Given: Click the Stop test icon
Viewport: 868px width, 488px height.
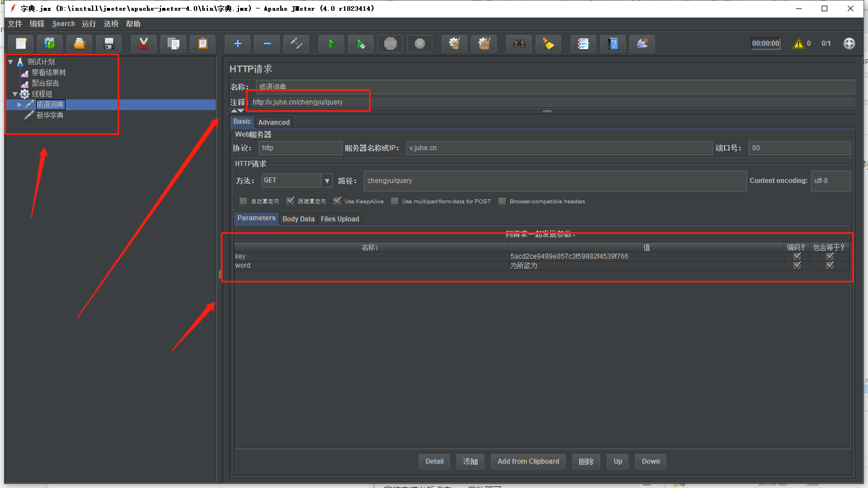Looking at the screenshot, I should tap(390, 43).
